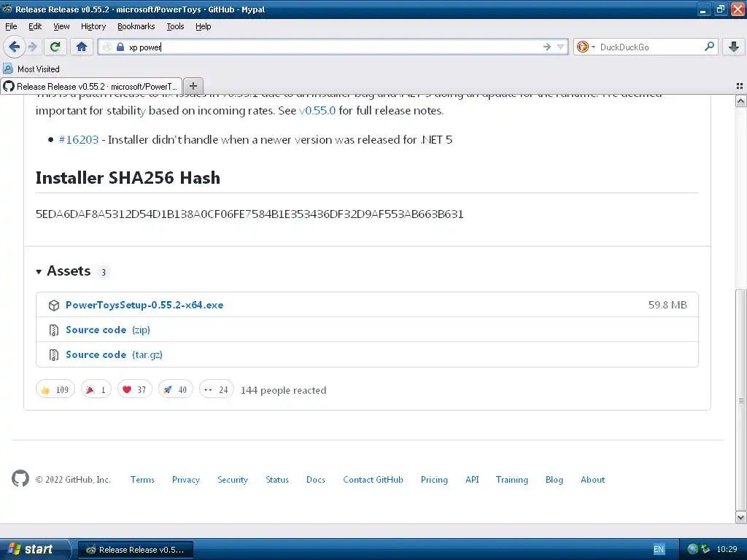
Task: Collapse the Assets section triangle
Action: tap(39, 272)
